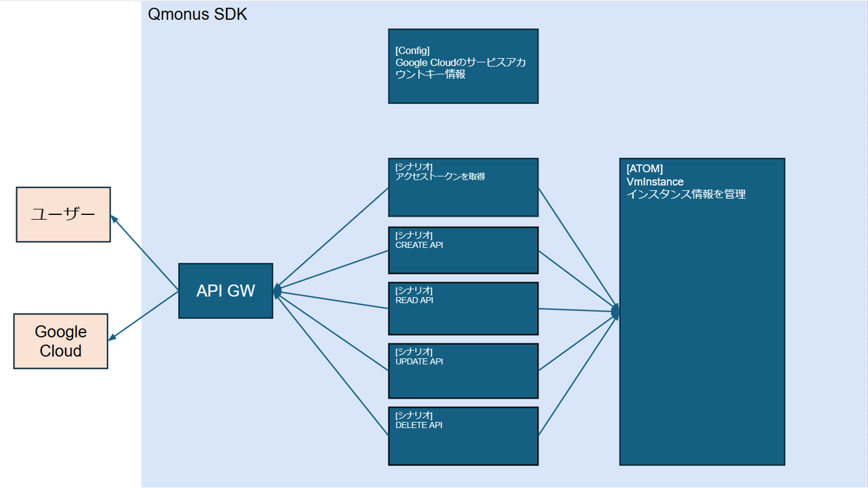Select the UPDATE API scenario box
This screenshot has width=868, height=488.
pyautogui.click(x=463, y=371)
